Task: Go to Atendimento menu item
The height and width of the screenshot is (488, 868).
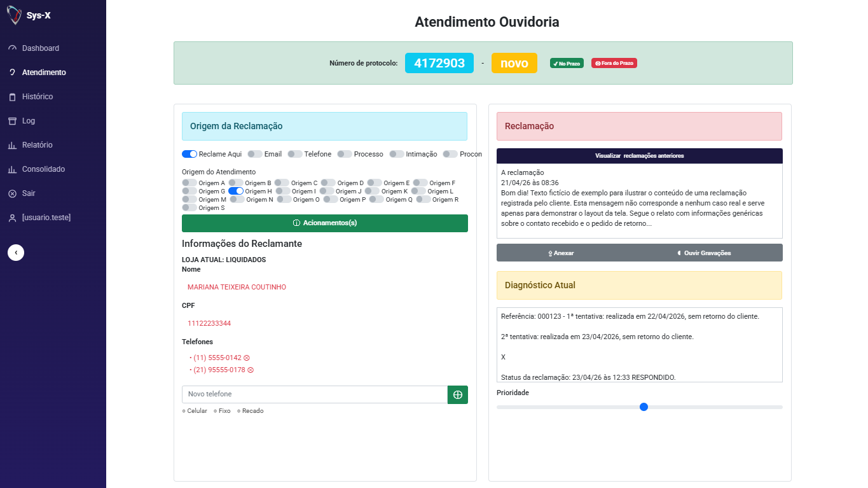Action: point(44,73)
